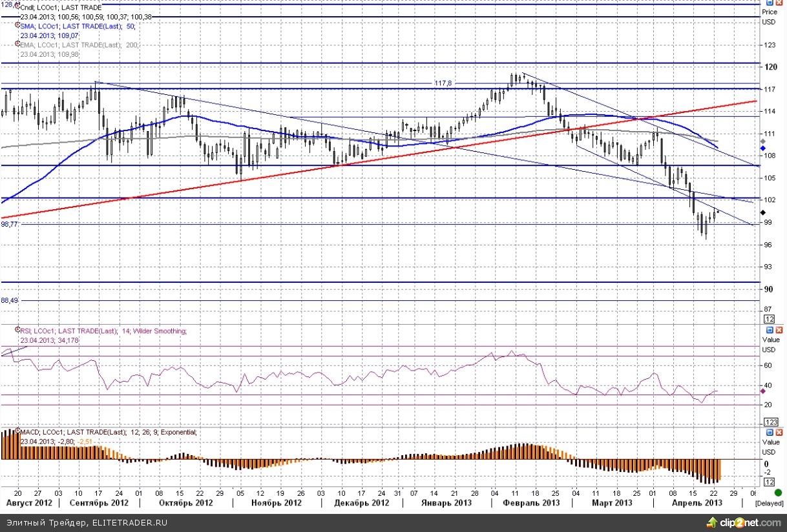Open price axis precision box .12
Screen dimensions: 787x532
tap(769, 319)
